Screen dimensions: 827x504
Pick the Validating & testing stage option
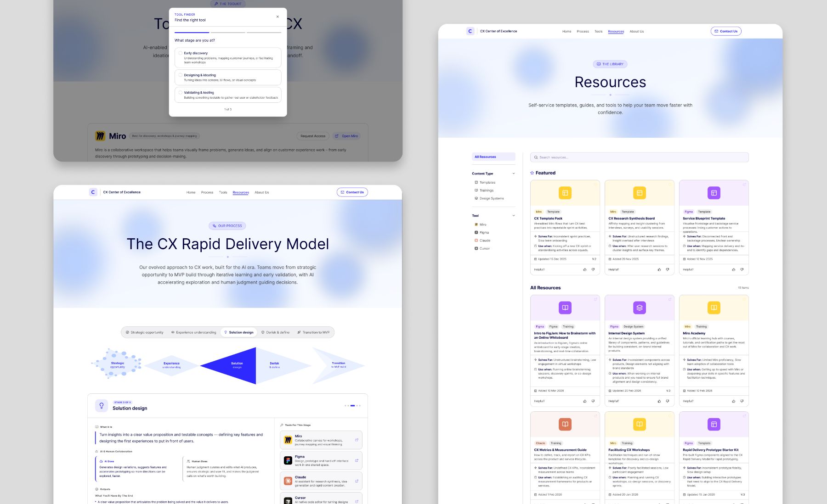[228, 95]
